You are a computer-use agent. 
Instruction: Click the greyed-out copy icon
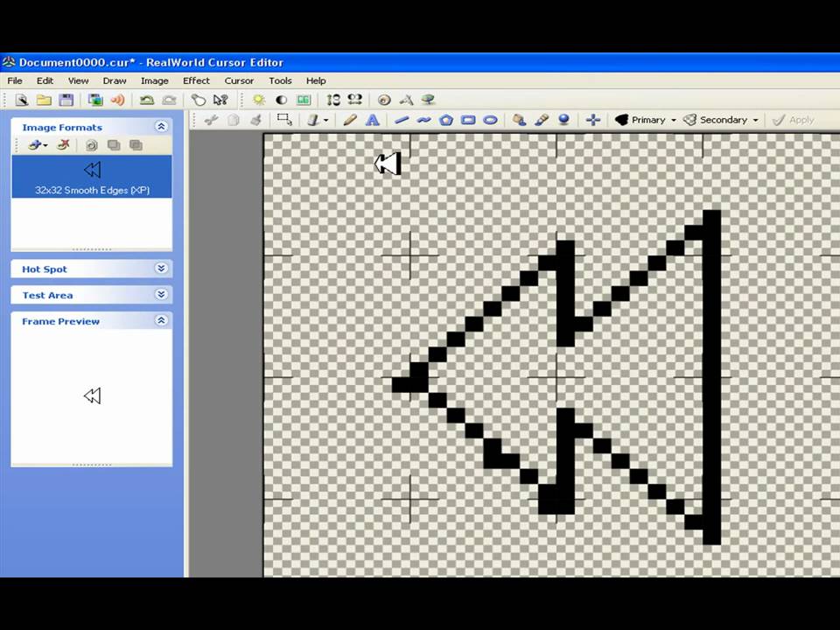[x=233, y=120]
